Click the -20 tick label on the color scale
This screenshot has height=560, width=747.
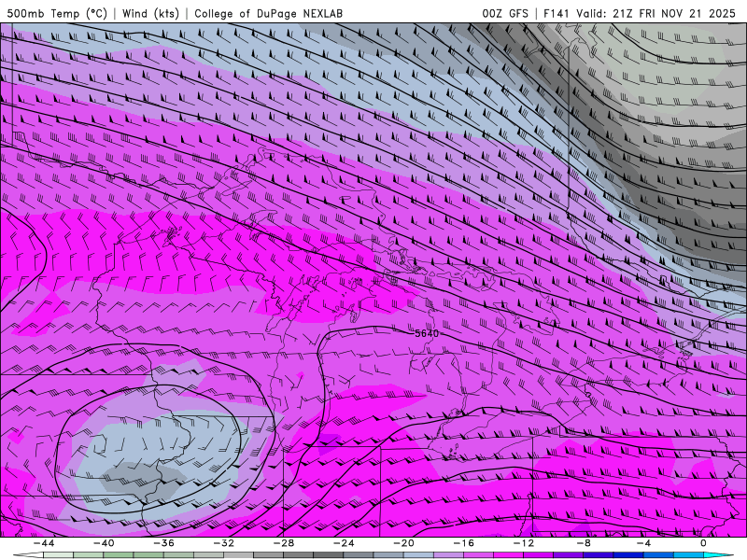pos(404,543)
